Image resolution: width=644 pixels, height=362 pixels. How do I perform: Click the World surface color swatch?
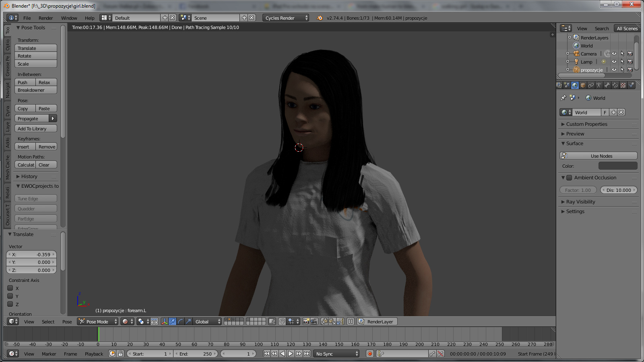pyautogui.click(x=617, y=166)
